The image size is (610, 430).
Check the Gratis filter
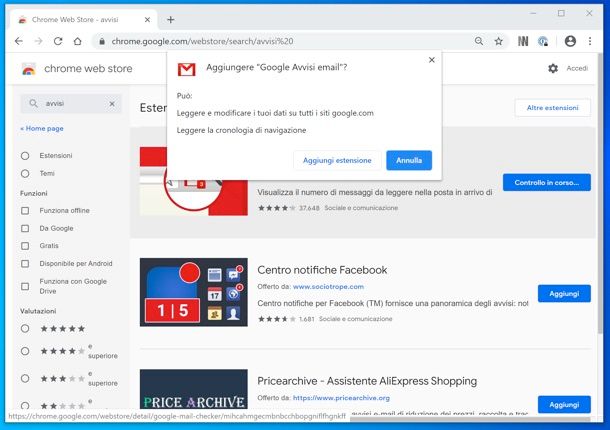pyautogui.click(x=25, y=246)
